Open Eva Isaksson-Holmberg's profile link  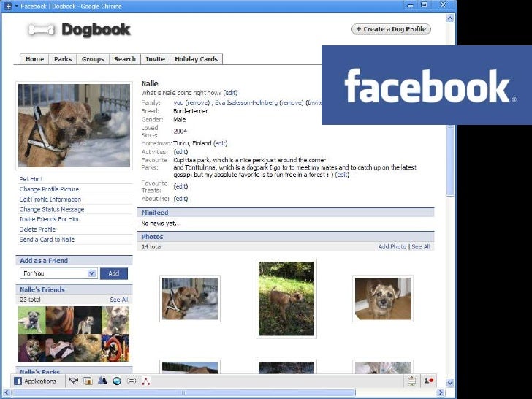coord(246,103)
